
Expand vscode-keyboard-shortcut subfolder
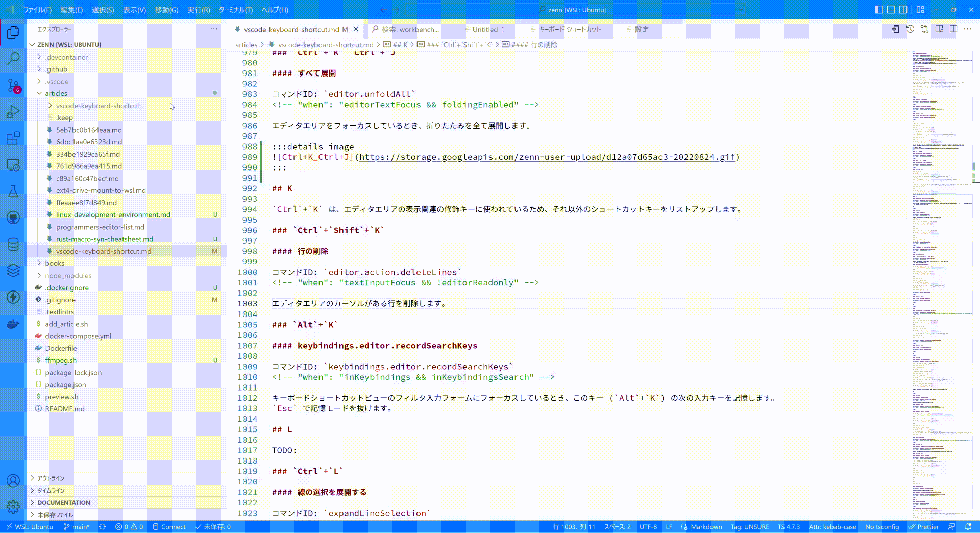pos(97,106)
